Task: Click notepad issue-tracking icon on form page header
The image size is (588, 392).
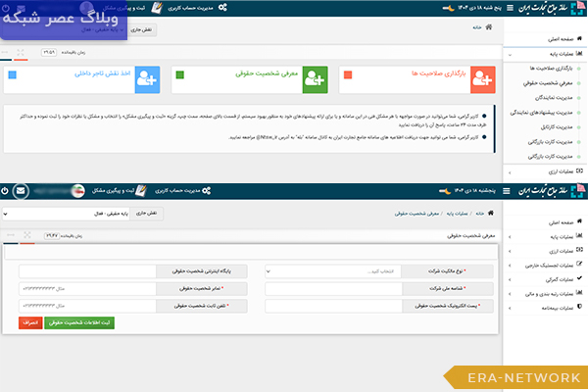Action: [141, 190]
